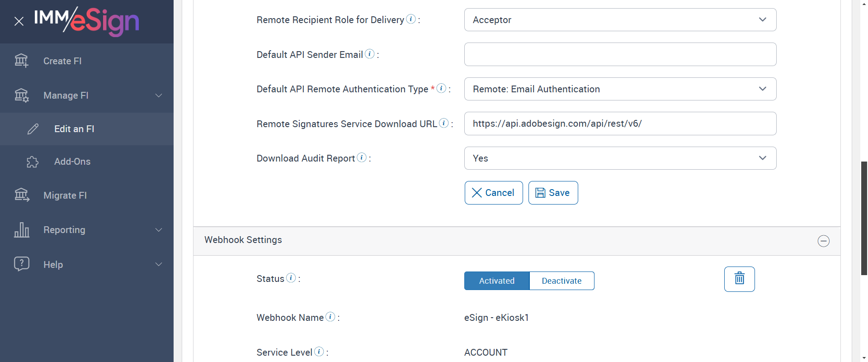Image resolution: width=868 pixels, height=362 pixels.
Task: Click the Cancel button
Action: (493, 193)
